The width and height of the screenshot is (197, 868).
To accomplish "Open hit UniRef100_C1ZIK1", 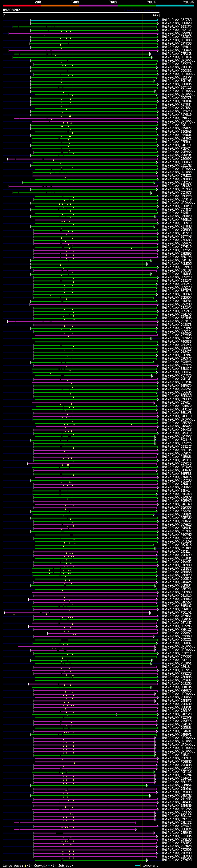I will click(x=177, y=30).
